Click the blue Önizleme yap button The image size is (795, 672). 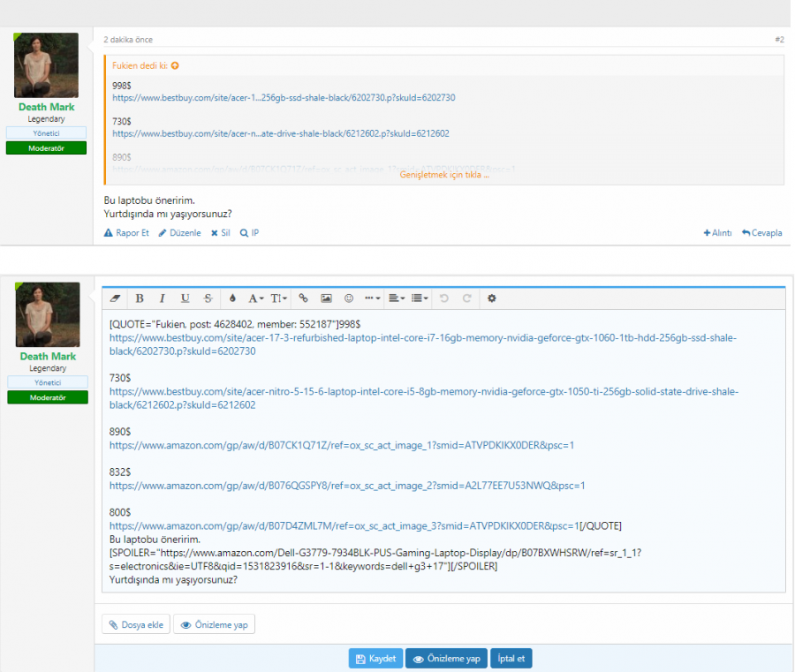446,659
